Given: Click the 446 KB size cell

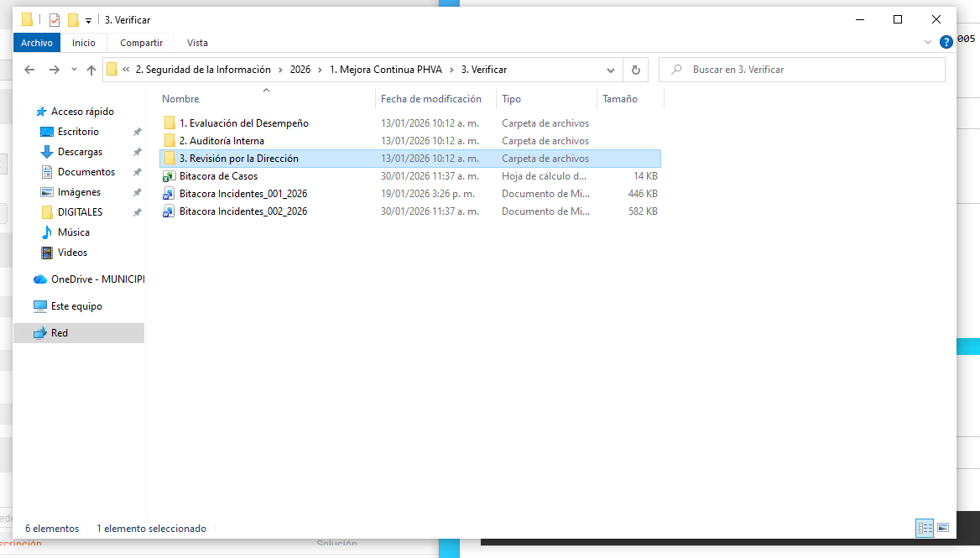Looking at the screenshot, I should (643, 194).
